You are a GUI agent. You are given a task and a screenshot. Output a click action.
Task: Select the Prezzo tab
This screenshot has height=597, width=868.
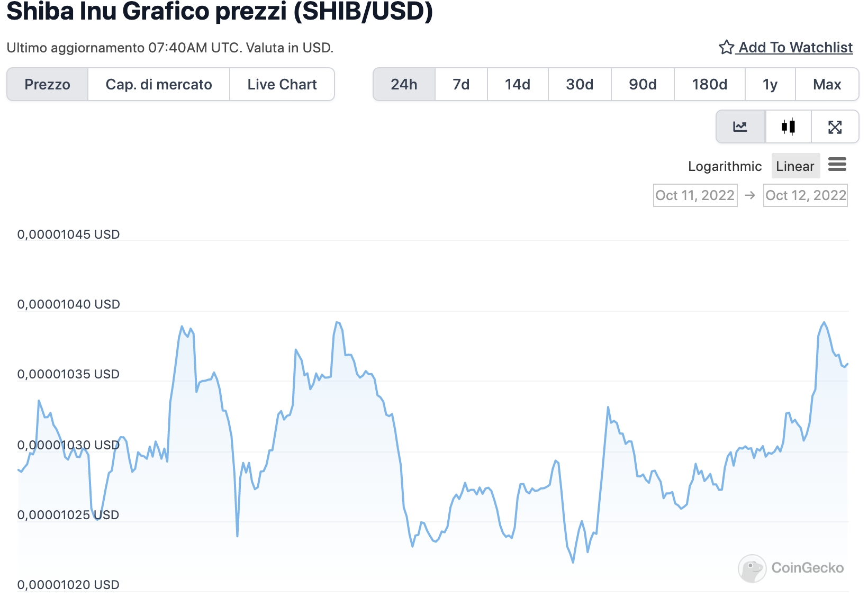48,84
